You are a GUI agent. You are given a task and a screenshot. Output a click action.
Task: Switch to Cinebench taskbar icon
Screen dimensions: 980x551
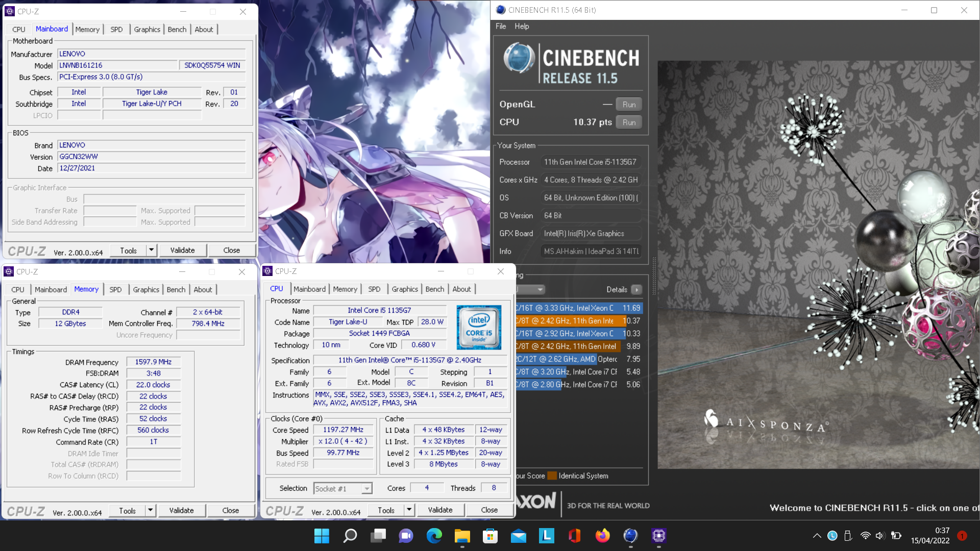pyautogui.click(x=631, y=536)
